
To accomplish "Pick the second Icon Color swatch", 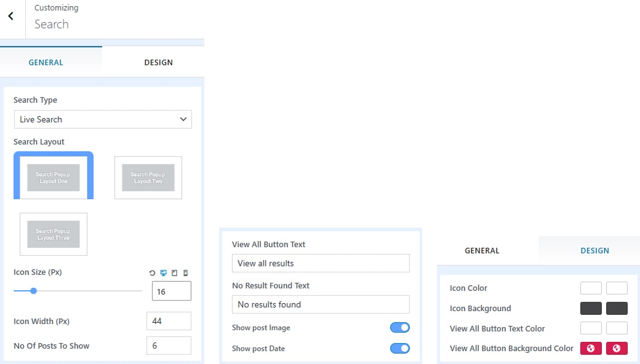I will click(617, 288).
